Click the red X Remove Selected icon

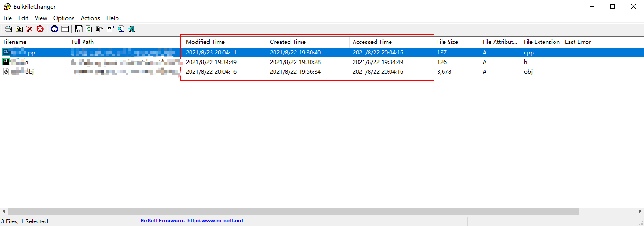click(30, 29)
